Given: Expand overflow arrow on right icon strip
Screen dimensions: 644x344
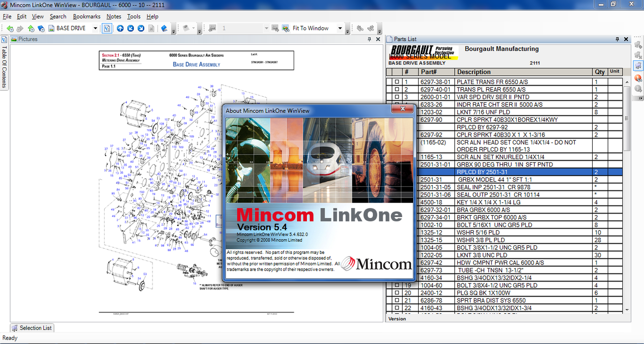Looking at the screenshot, I should point(638,98).
